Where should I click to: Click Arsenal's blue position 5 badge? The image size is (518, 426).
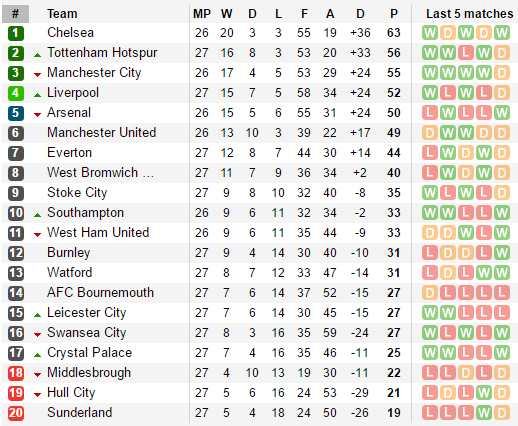pos(16,113)
